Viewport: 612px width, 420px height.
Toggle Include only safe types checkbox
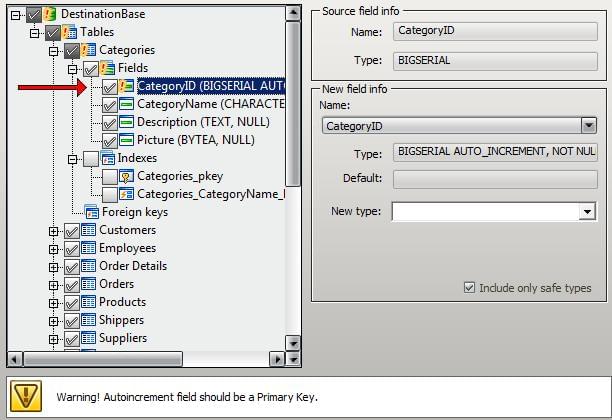pyautogui.click(x=469, y=288)
